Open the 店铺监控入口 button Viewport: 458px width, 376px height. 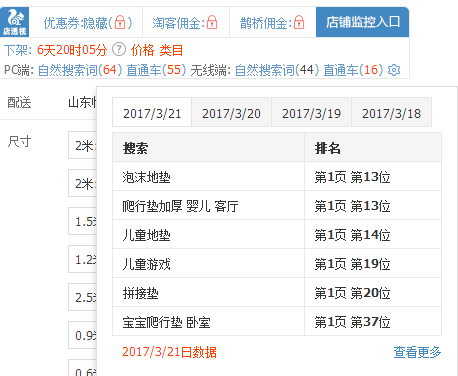(x=362, y=22)
